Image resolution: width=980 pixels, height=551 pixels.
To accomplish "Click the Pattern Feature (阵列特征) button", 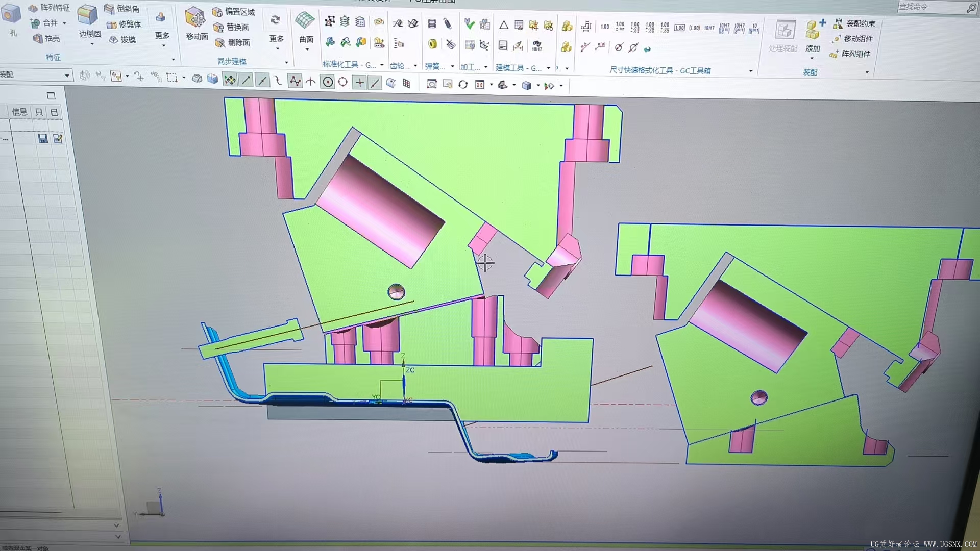I will point(49,8).
